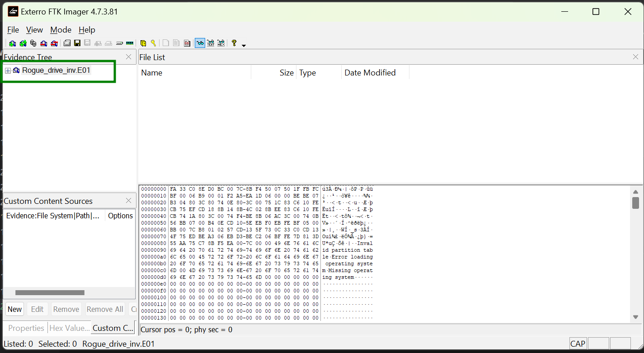Click the evidence image icon beside Rogue_drive_inv.E01
The height and width of the screenshot is (353, 644).
16,70
